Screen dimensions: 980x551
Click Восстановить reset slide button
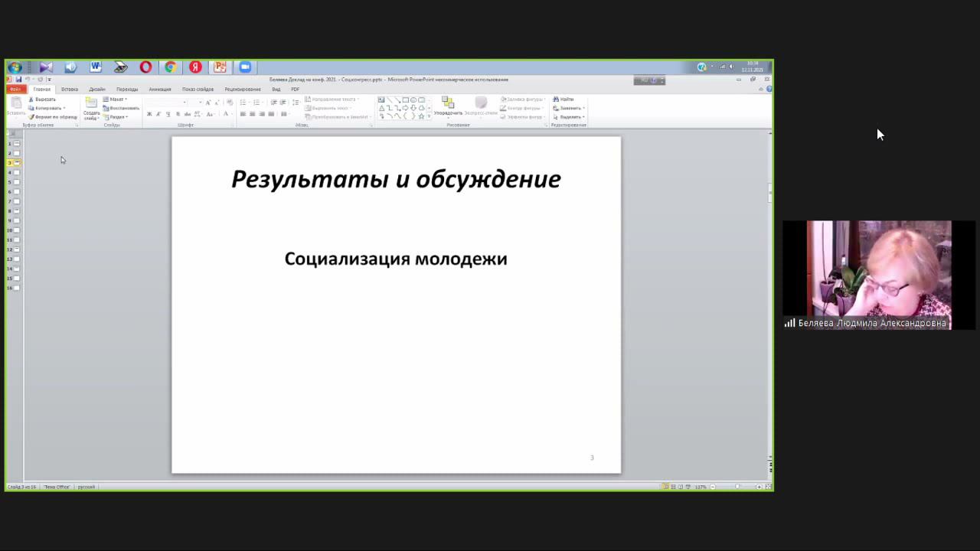click(x=121, y=108)
